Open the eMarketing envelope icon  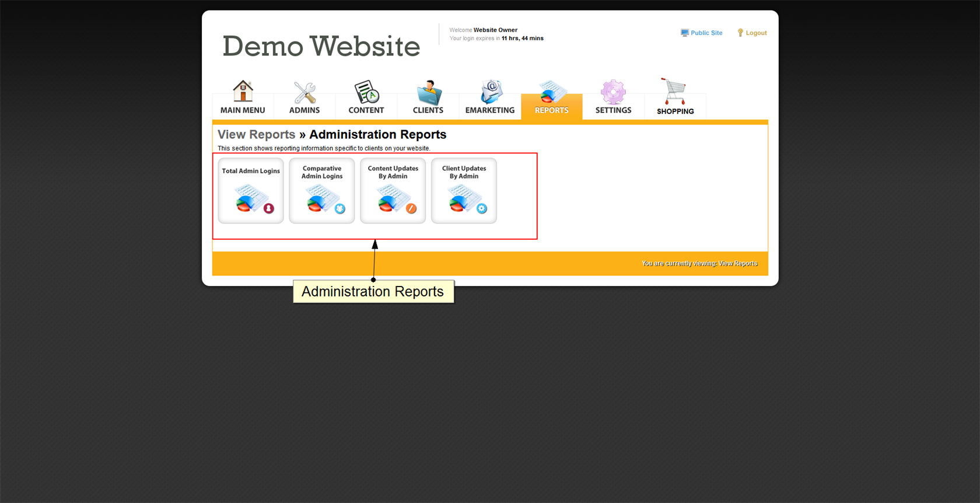point(490,92)
